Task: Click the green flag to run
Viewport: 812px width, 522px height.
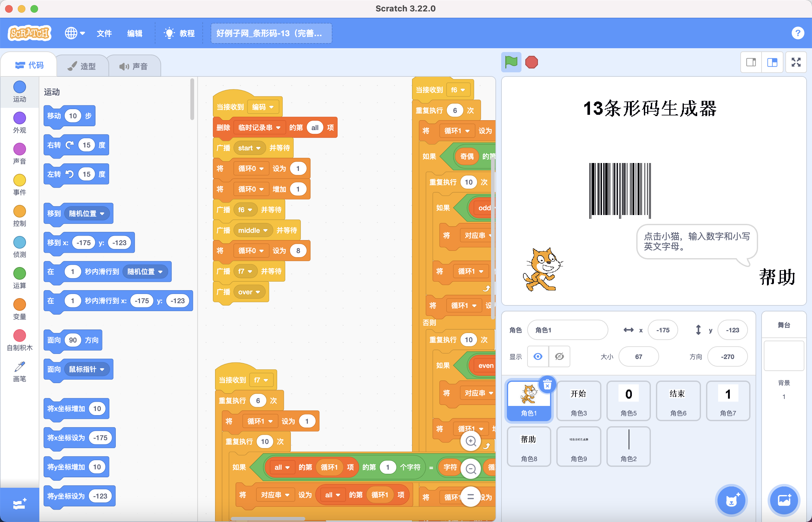Action: click(x=511, y=62)
